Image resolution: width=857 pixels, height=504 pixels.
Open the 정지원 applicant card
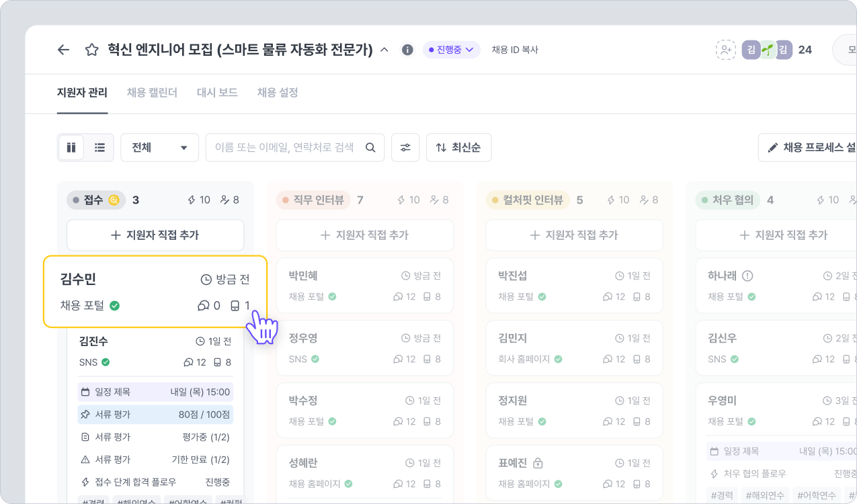point(575,411)
